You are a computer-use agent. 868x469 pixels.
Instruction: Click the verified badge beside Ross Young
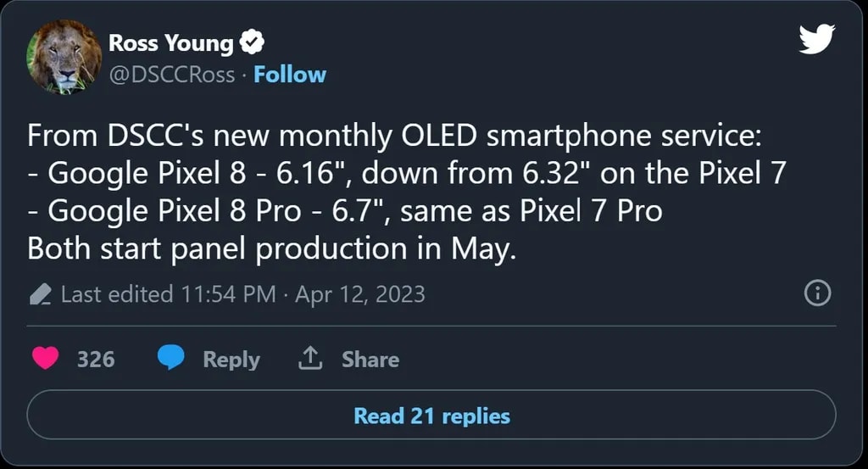tap(253, 42)
